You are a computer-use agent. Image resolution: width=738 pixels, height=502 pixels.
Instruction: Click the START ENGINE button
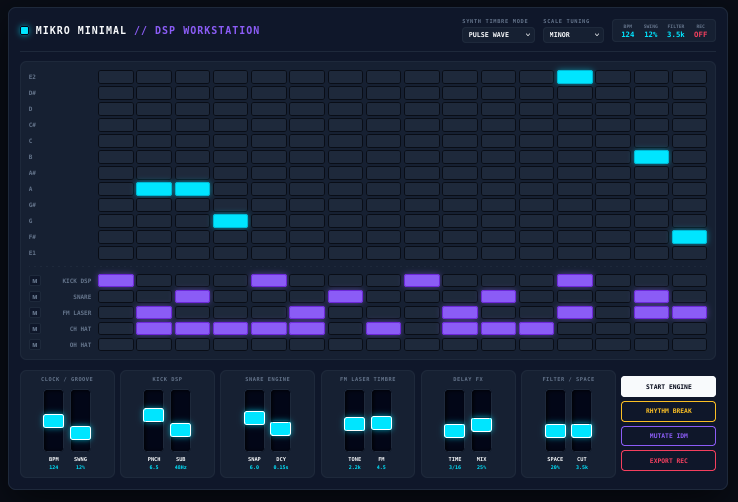click(668, 387)
